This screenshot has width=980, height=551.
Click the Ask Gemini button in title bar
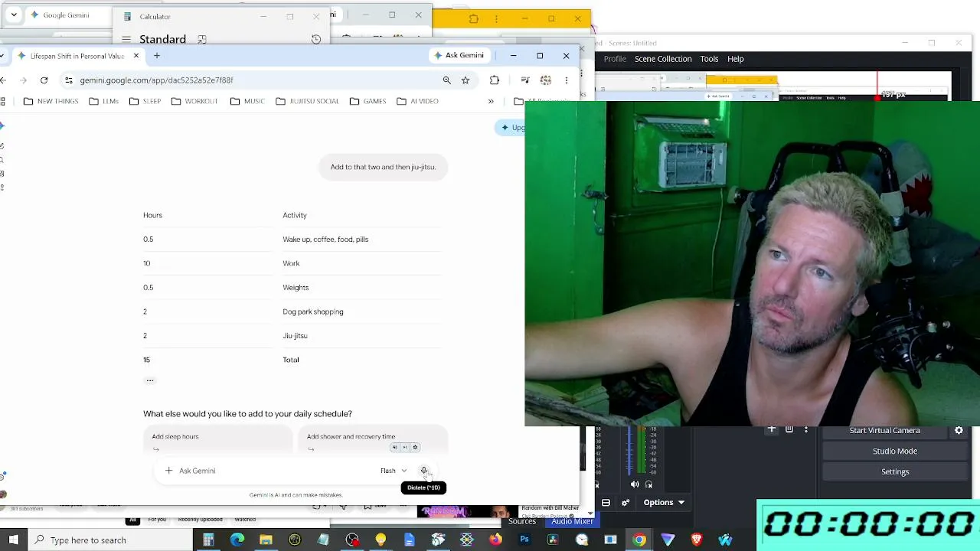click(x=459, y=55)
